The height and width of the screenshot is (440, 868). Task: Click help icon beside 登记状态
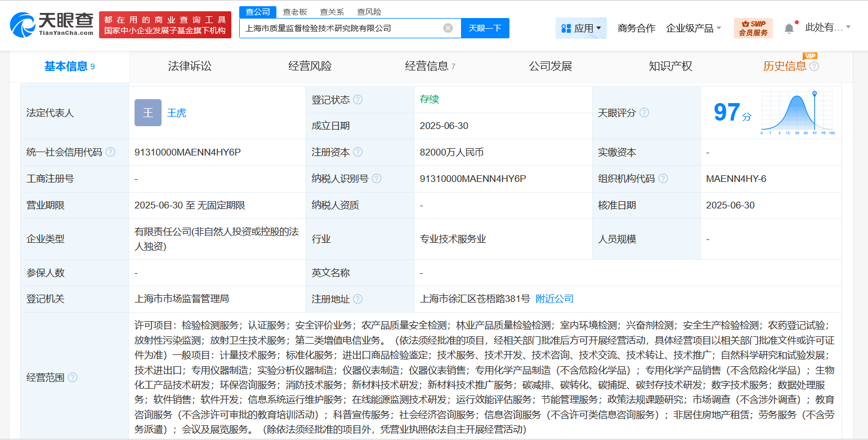358,100
